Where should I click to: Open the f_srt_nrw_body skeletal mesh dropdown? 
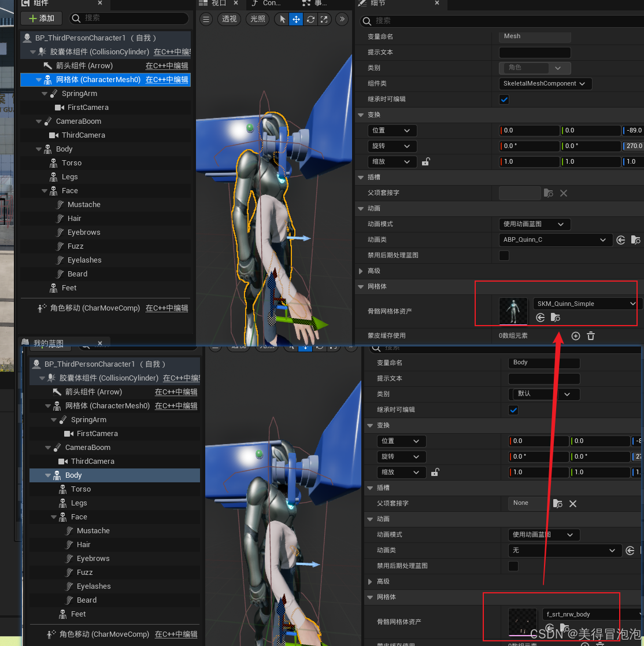[x=593, y=614]
